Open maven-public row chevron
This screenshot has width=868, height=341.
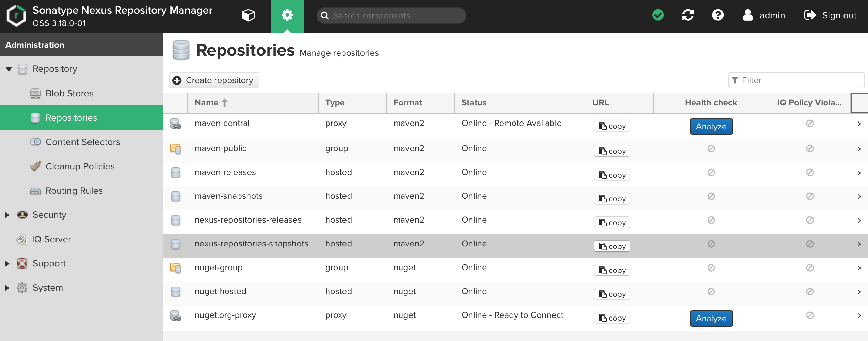(x=859, y=149)
